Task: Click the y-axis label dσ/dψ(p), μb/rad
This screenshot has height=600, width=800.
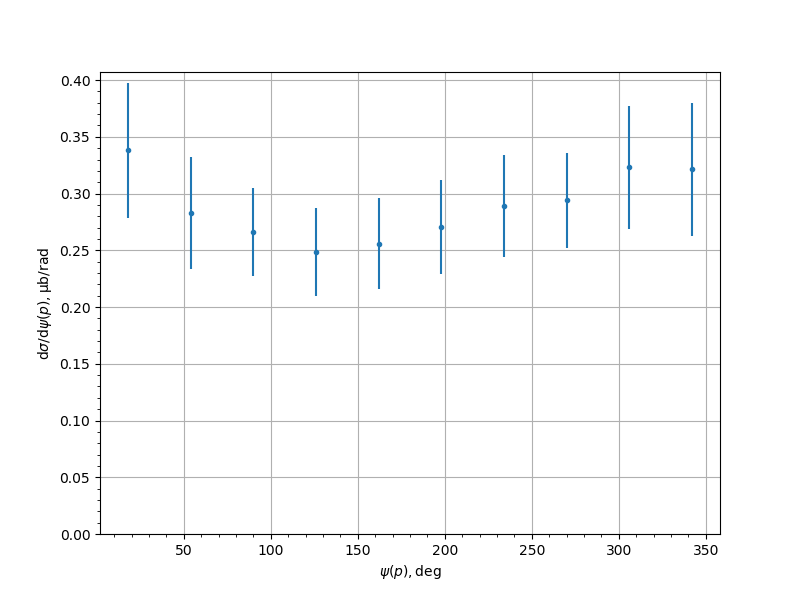Action: 44,303
